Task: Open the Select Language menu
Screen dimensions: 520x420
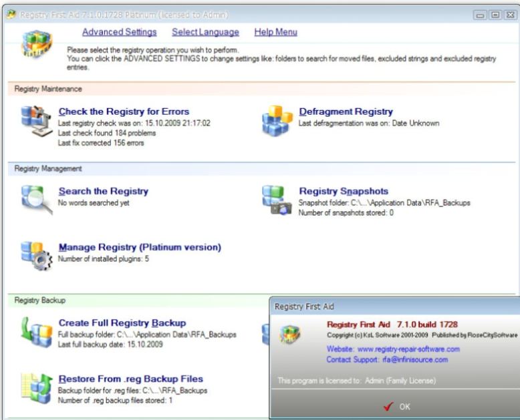Action: (x=205, y=32)
